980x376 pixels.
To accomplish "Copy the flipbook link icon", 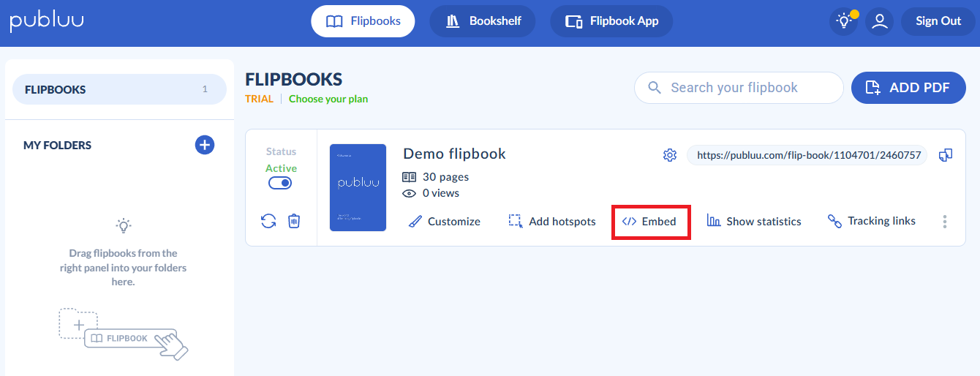I will [x=946, y=155].
